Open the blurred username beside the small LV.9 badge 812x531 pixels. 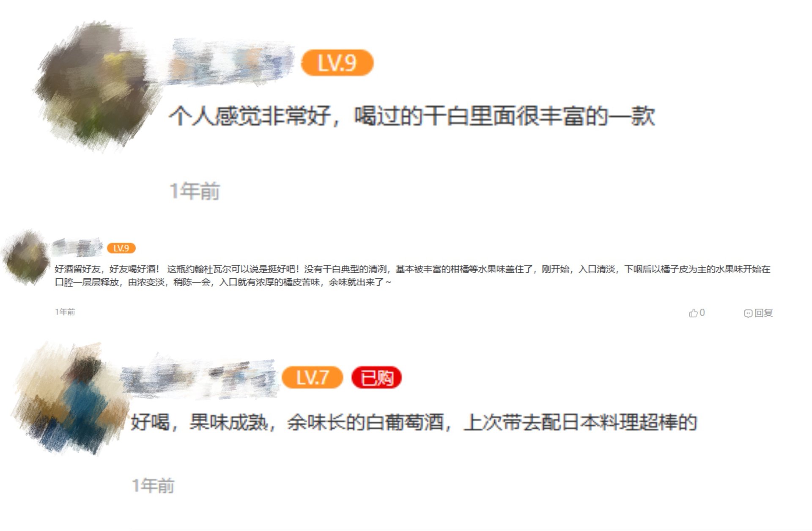[x=77, y=247]
